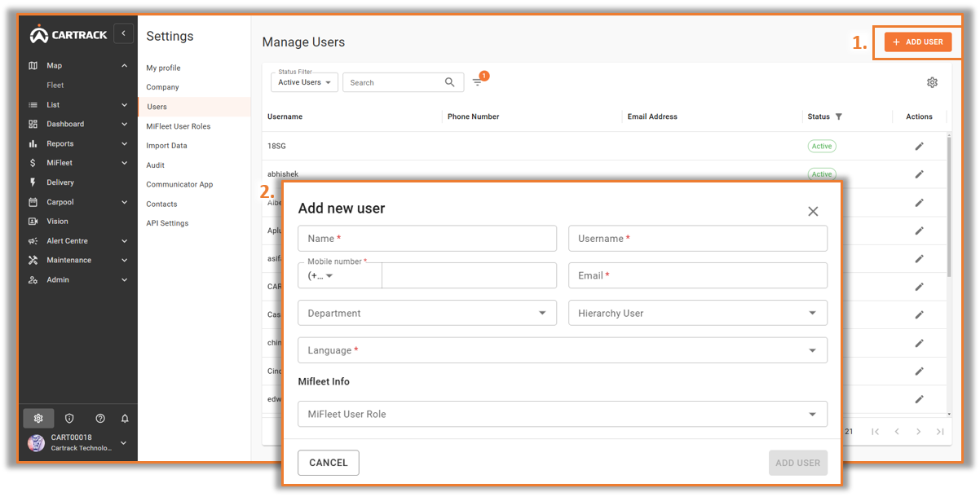This screenshot has height=501, width=980.
Task: Close the Add new user dialog
Action: (813, 211)
